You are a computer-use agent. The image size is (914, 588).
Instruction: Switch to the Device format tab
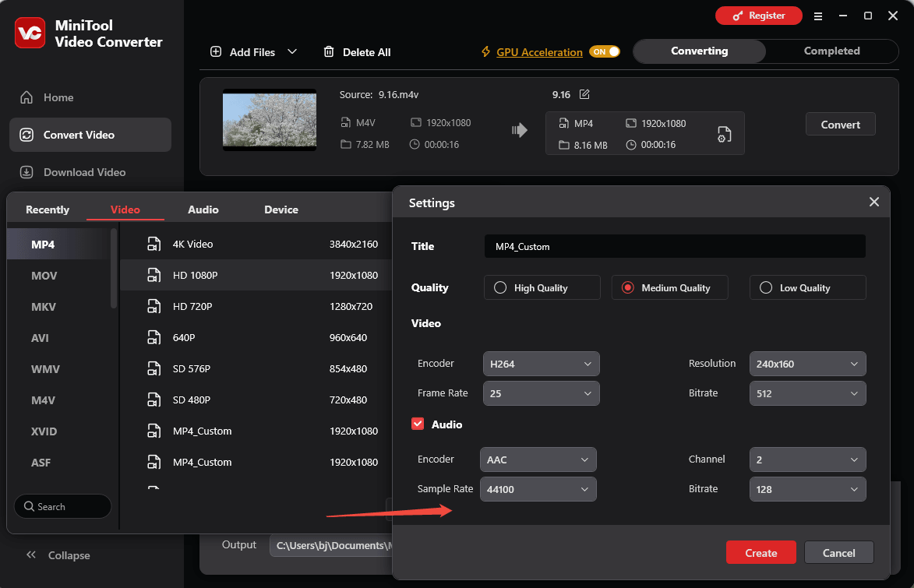coord(281,209)
